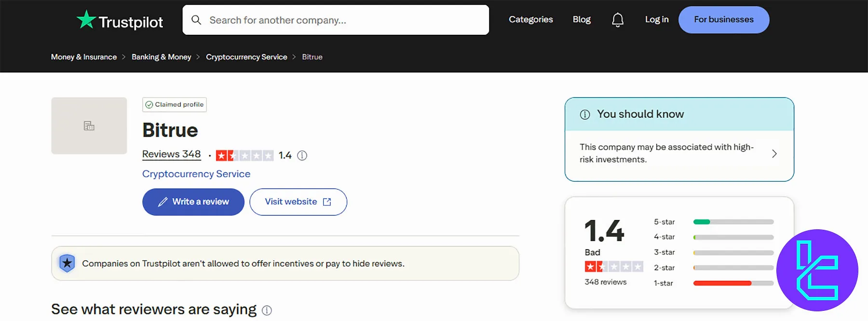Click the info icon beside reviewers heading

pyautogui.click(x=267, y=310)
